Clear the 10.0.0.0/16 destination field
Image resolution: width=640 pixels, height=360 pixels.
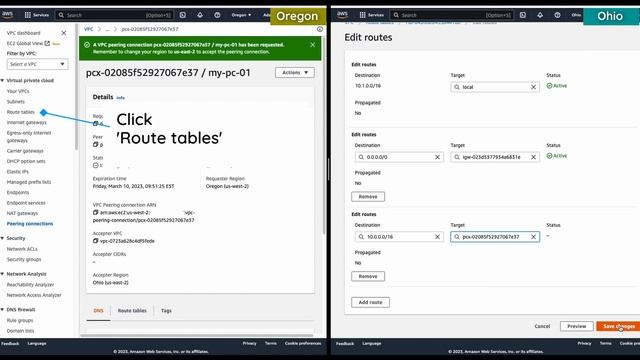(x=437, y=237)
